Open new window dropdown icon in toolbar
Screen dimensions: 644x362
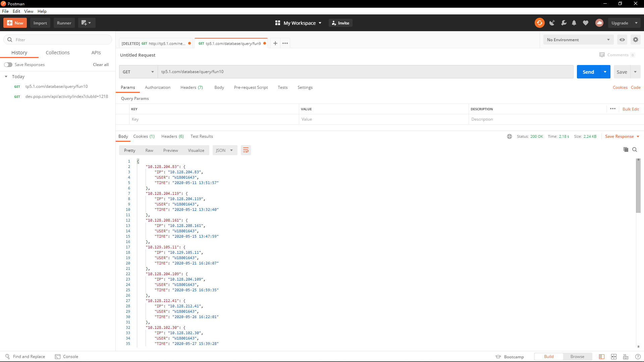tap(87, 23)
